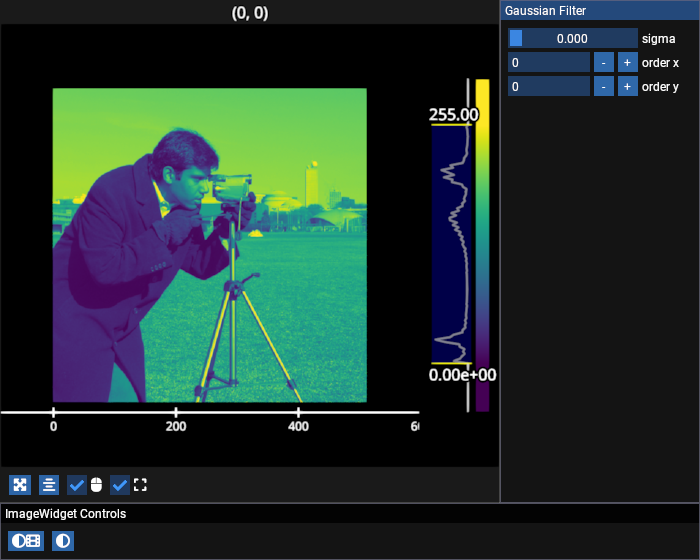The height and width of the screenshot is (560, 700).
Task: Increase order y with plus button
Action: click(627, 86)
